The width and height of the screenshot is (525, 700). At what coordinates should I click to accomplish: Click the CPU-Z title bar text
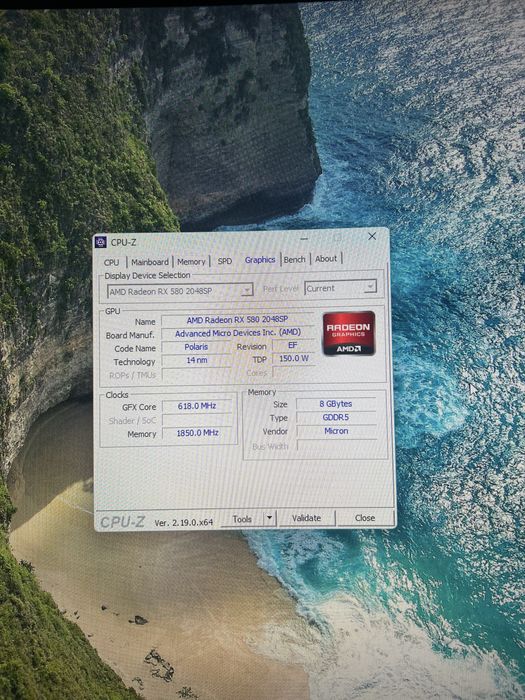click(x=123, y=242)
